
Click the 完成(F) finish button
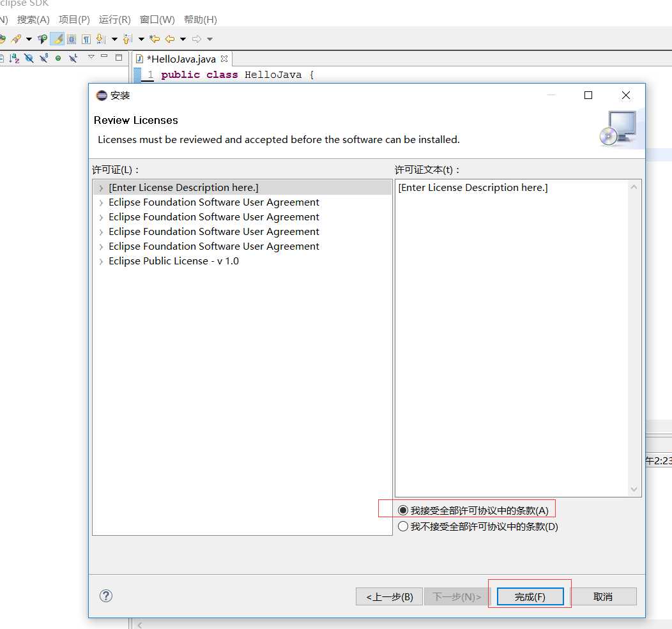(x=530, y=596)
